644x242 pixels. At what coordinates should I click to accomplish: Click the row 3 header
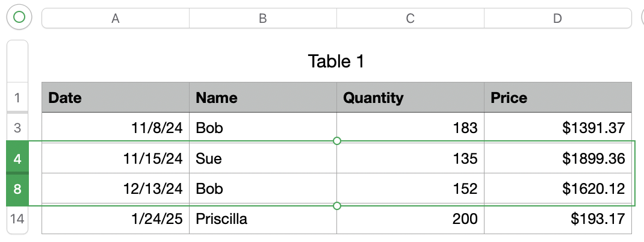17,128
